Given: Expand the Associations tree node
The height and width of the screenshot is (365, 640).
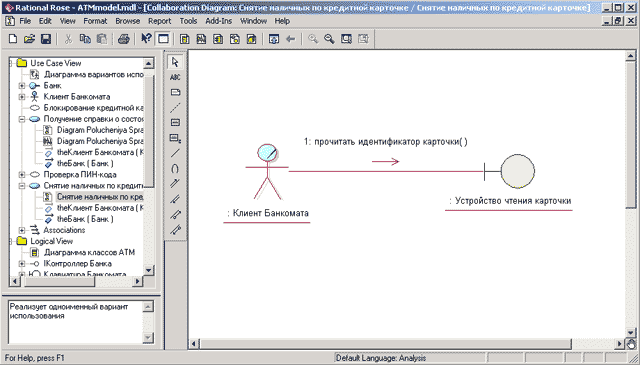Looking at the screenshot, I should point(22,230).
